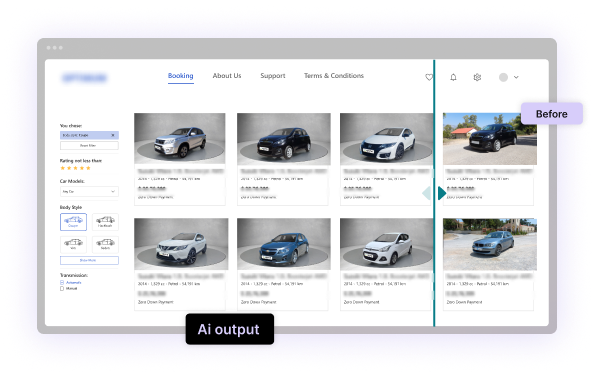
Task: Select the Coupe body style
Action: 73,222
